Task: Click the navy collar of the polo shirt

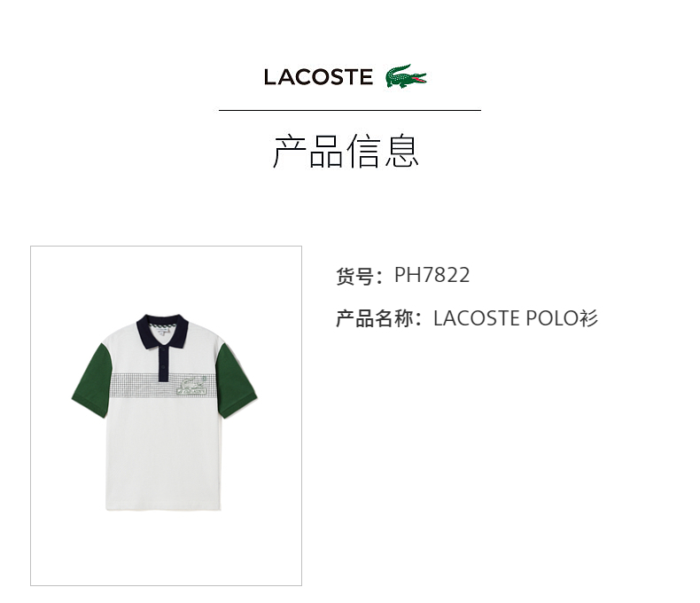Action: click(163, 330)
